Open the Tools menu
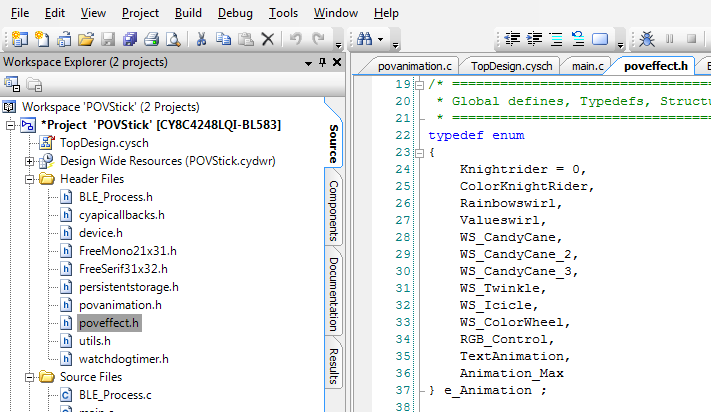 click(x=283, y=13)
